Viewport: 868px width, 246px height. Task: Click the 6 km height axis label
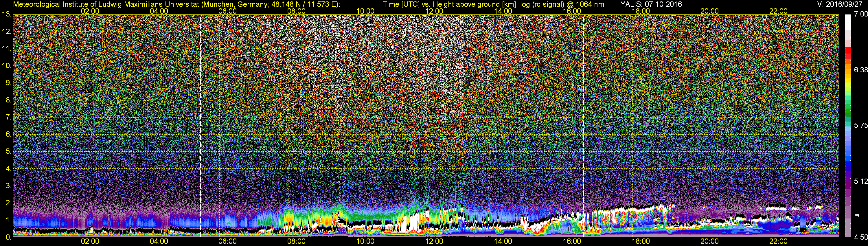click(x=8, y=135)
